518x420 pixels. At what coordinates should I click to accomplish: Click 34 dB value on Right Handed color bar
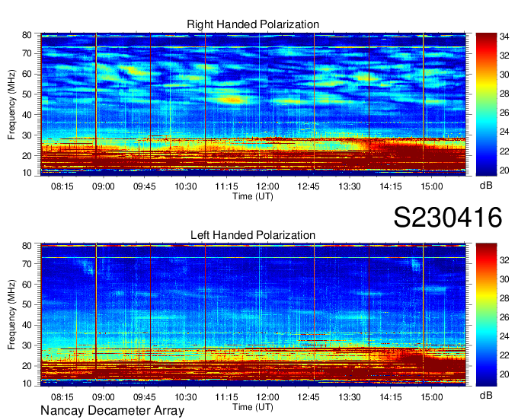(504, 37)
